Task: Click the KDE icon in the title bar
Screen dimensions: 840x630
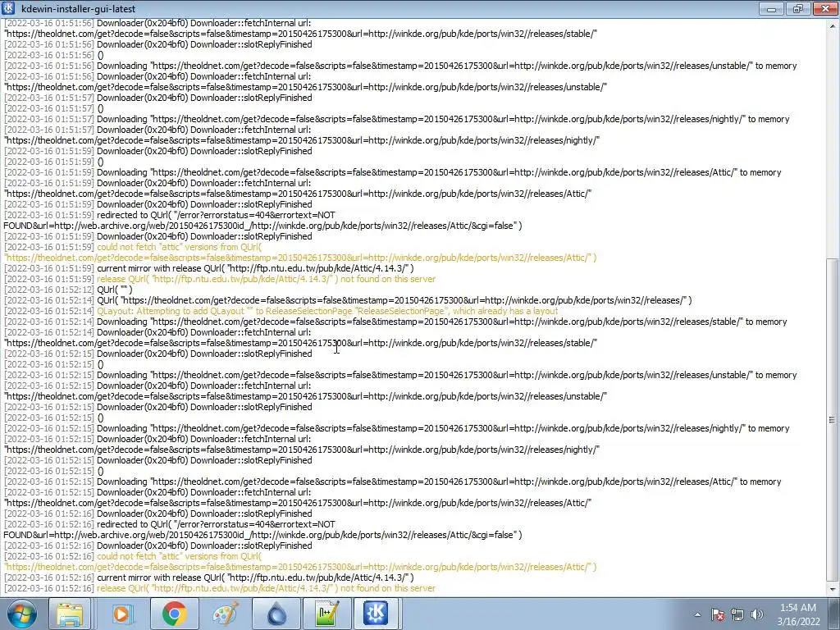Action: coord(8,8)
